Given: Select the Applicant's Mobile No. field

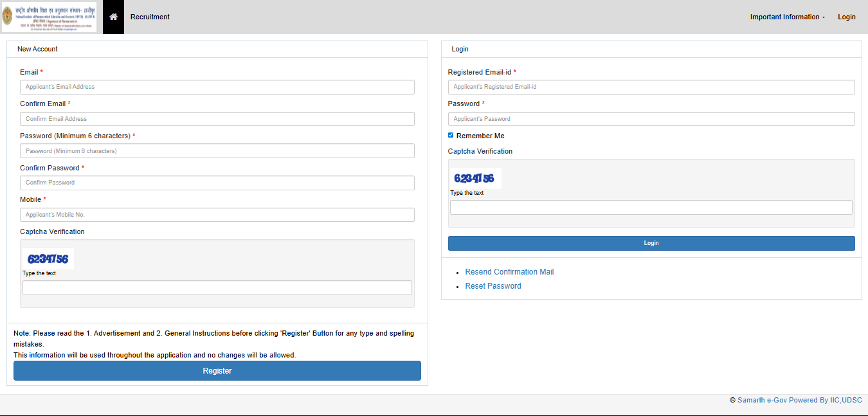Looking at the screenshot, I should (217, 215).
